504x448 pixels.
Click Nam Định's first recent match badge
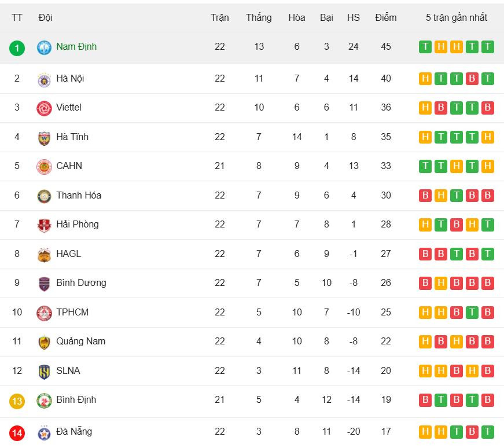(425, 47)
